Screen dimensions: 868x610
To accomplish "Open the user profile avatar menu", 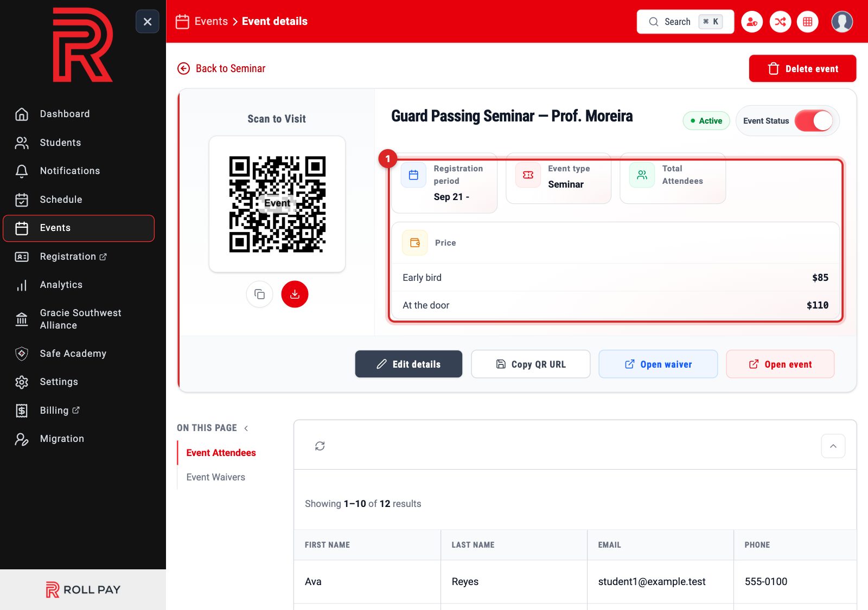I will 842,22.
